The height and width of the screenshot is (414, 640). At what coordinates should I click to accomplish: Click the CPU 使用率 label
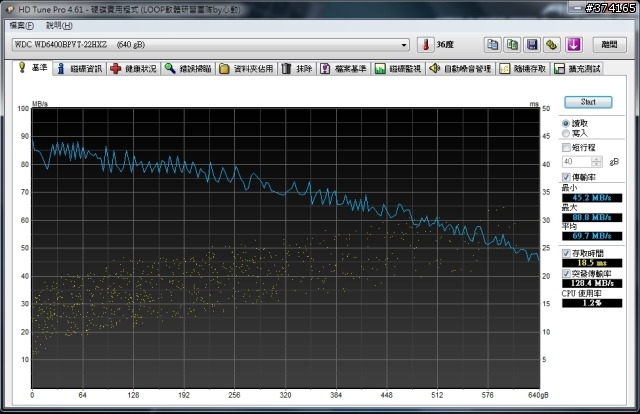coord(581,294)
